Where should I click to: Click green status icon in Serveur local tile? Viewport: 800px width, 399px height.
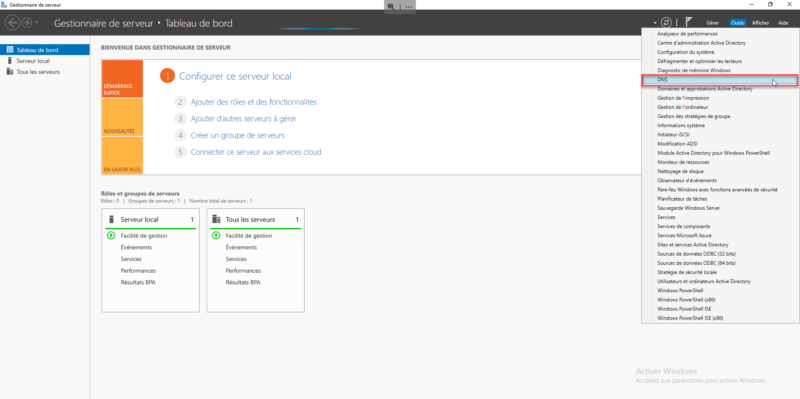pyautogui.click(x=111, y=236)
